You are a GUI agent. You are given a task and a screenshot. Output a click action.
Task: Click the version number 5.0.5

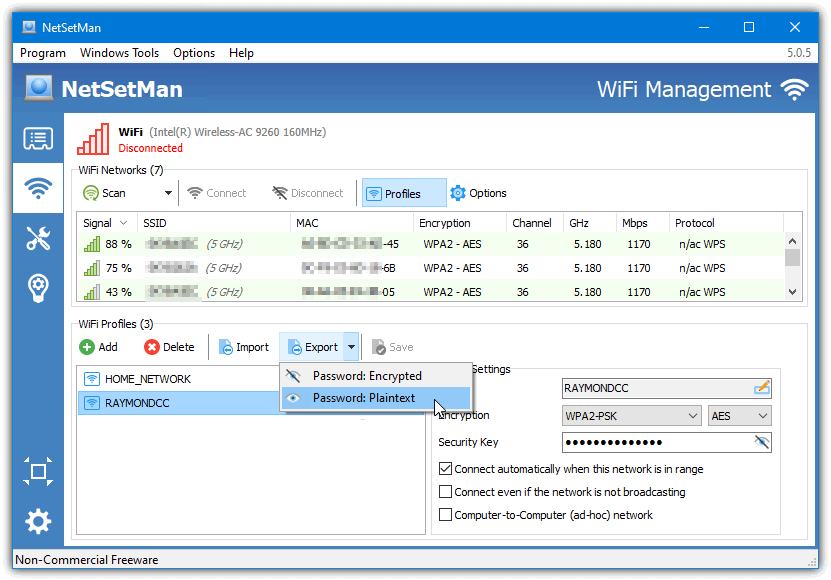tap(799, 52)
